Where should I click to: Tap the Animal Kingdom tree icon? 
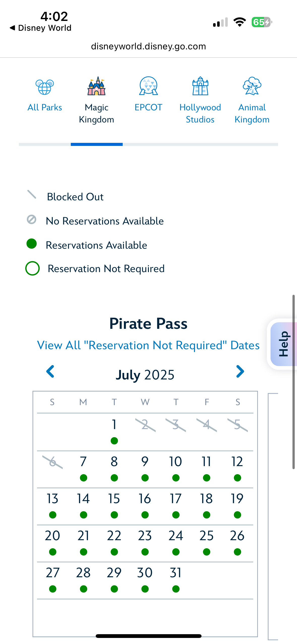(252, 86)
